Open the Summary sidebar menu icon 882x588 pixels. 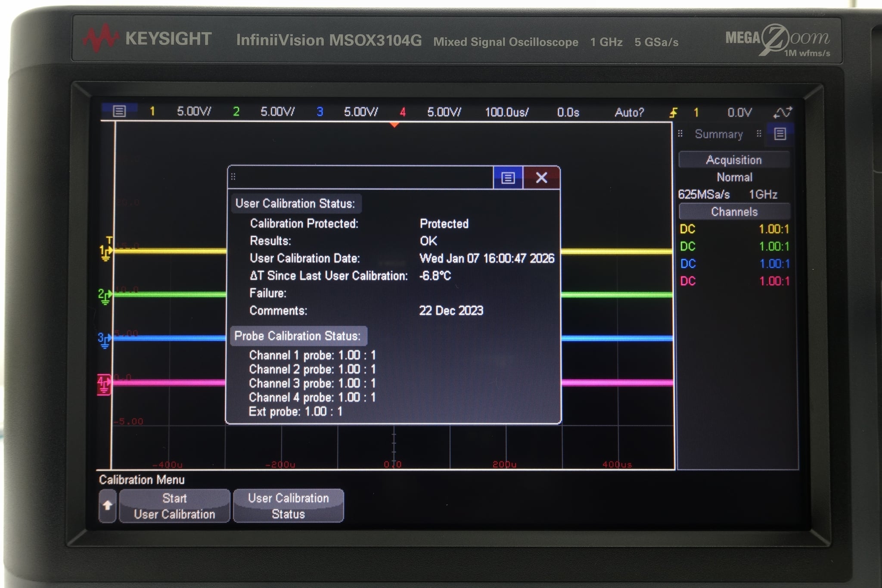coord(780,134)
